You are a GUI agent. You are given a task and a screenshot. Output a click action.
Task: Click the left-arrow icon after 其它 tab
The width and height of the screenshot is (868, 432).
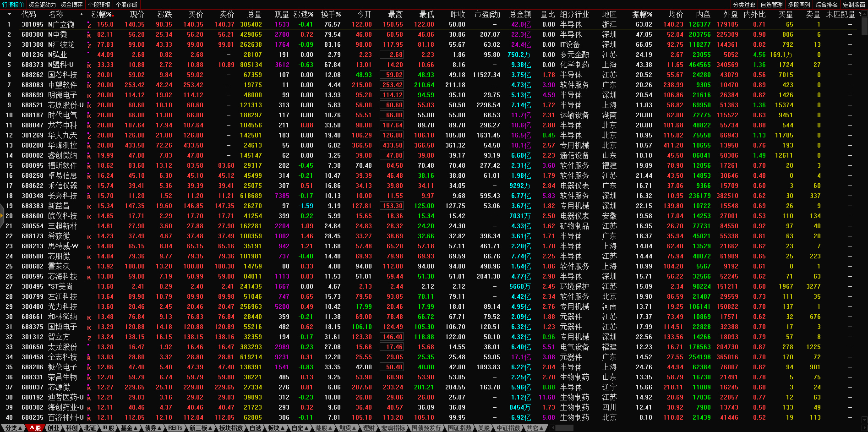[x=552, y=428]
